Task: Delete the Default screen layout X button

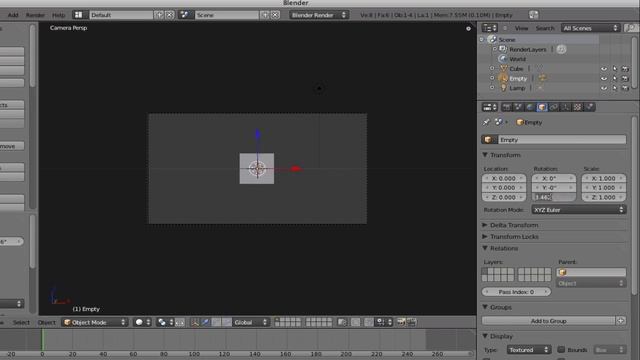Action: tap(169, 15)
